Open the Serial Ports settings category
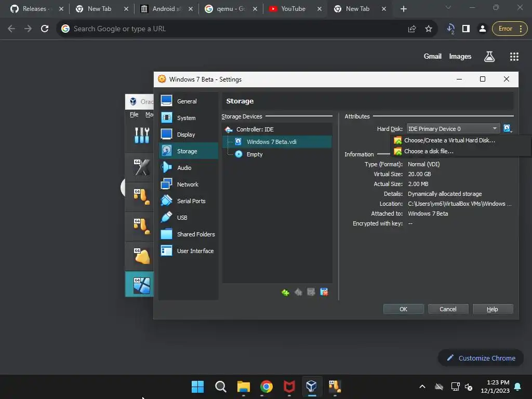This screenshot has height=399, width=532. click(x=188, y=201)
